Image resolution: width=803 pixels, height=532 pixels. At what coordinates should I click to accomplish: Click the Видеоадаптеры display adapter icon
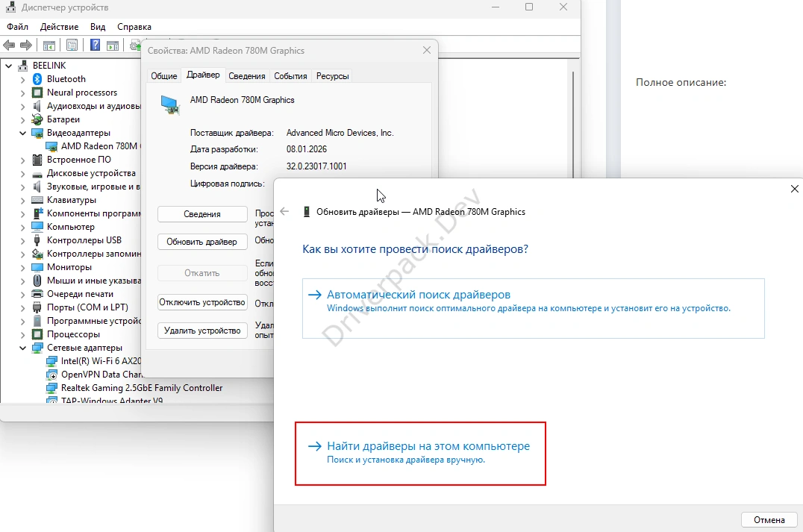[x=37, y=133]
